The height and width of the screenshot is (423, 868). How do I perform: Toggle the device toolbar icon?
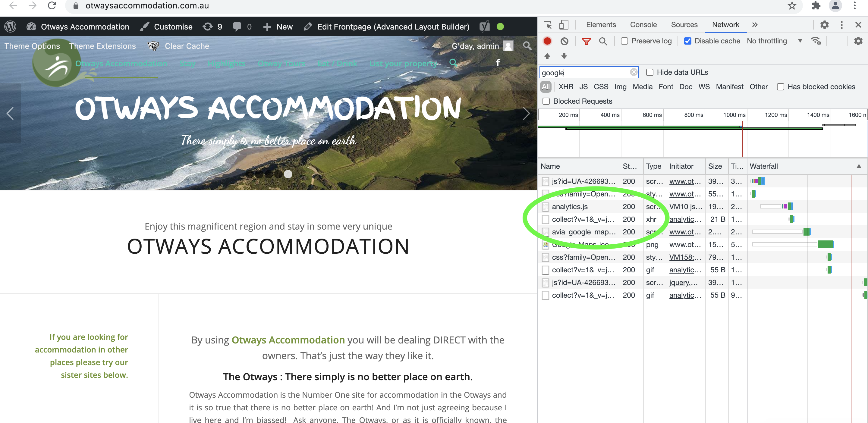[564, 25]
